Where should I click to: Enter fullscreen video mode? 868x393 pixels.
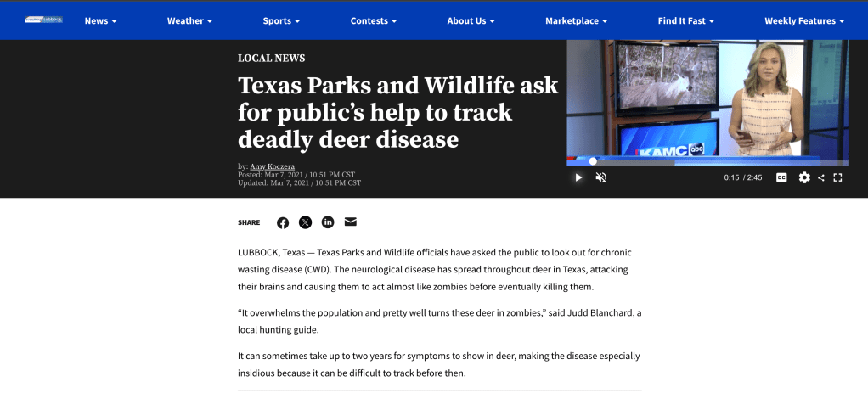(837, 177)
